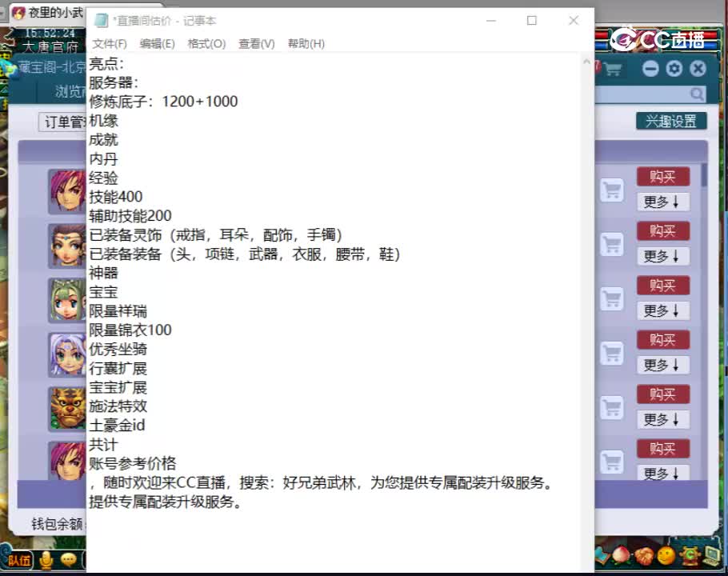
Task: Open the 格式(O) menu in Notepad
Action: coord(206,44)
